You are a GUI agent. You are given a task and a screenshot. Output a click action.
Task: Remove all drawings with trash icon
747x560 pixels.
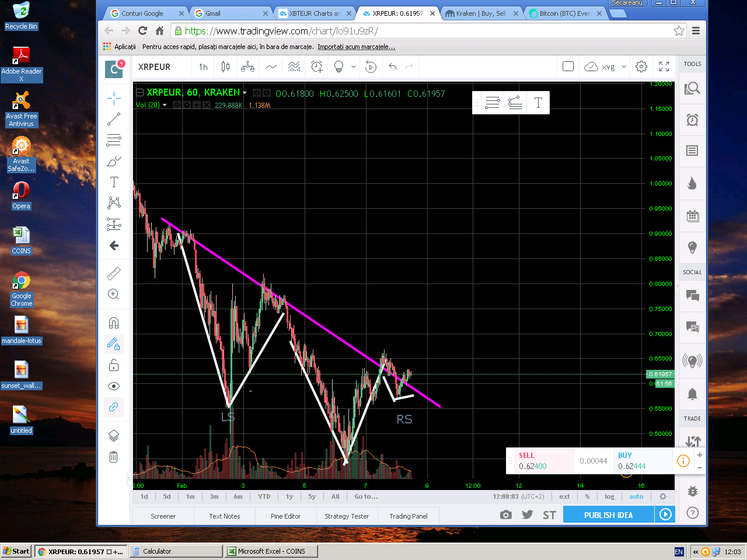114,457
